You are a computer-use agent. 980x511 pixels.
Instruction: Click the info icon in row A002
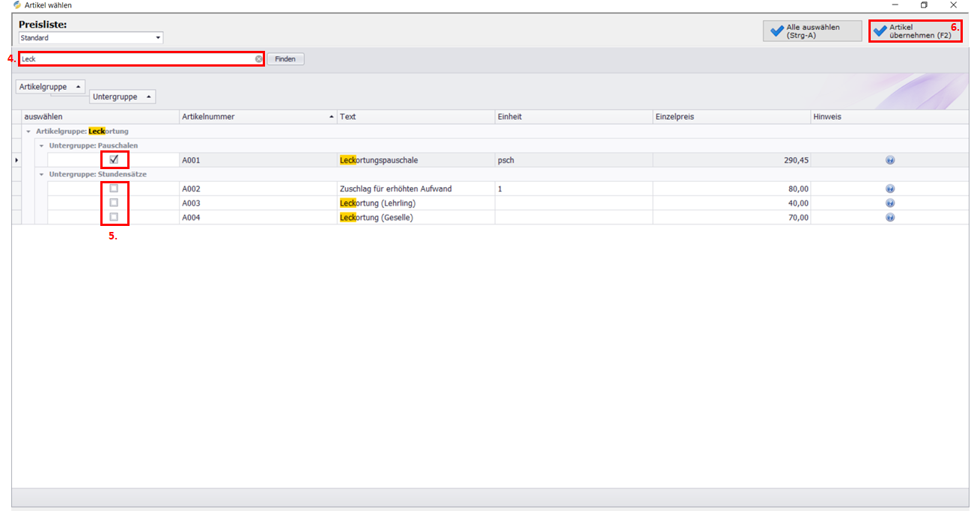(x=889, y=189)
